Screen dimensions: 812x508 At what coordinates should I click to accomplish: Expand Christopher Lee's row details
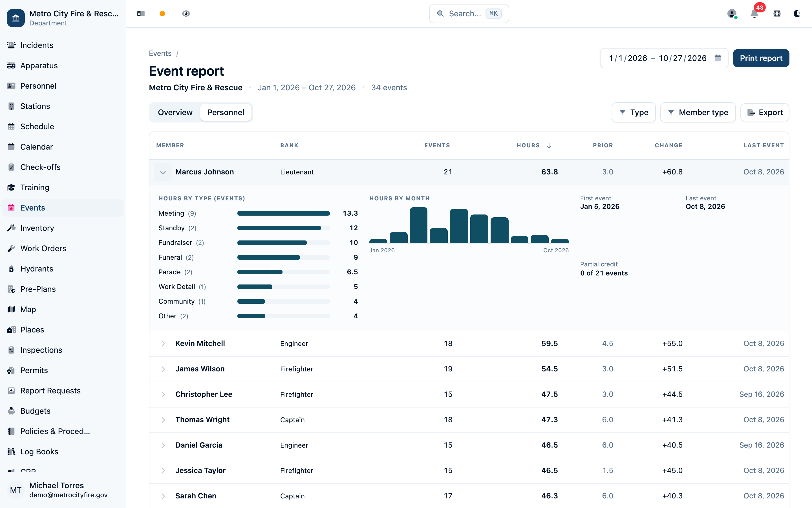click(163, 394)
